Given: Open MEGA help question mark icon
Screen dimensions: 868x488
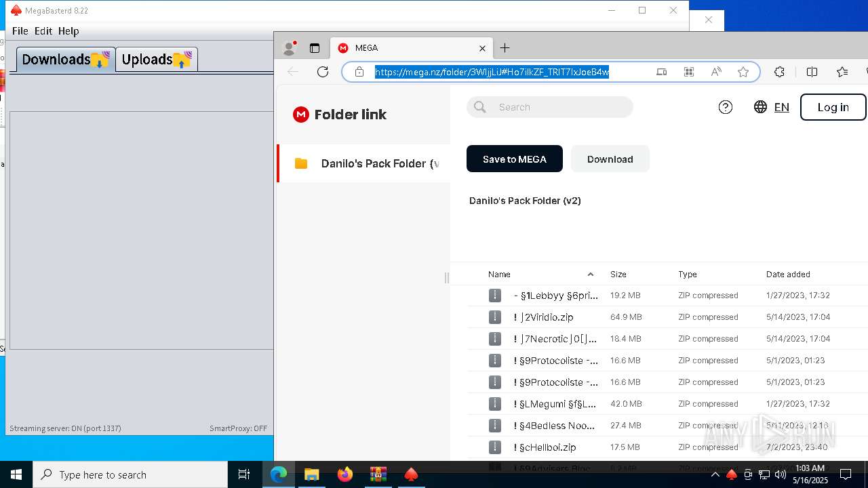Looking at the screenshot, I should pos(726,107).
